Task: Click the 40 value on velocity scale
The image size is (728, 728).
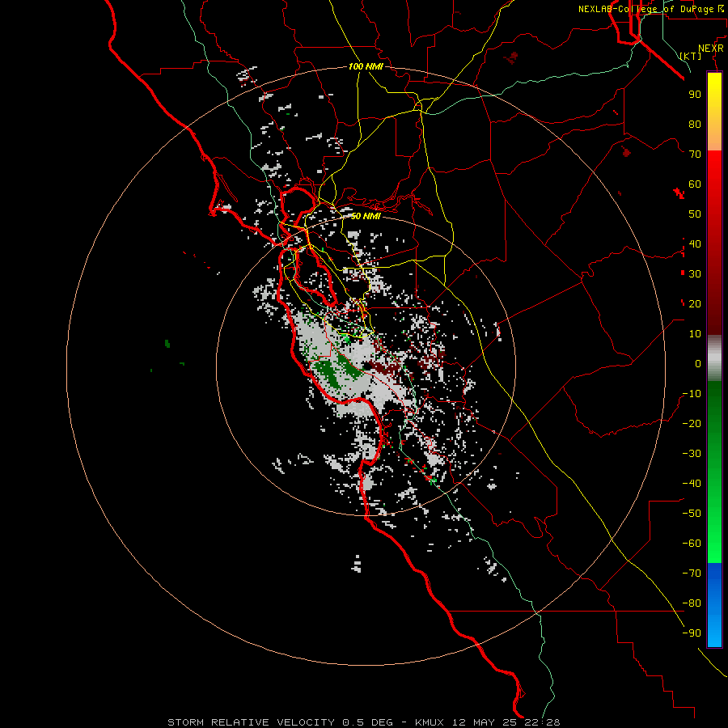Action: (695, 244)
